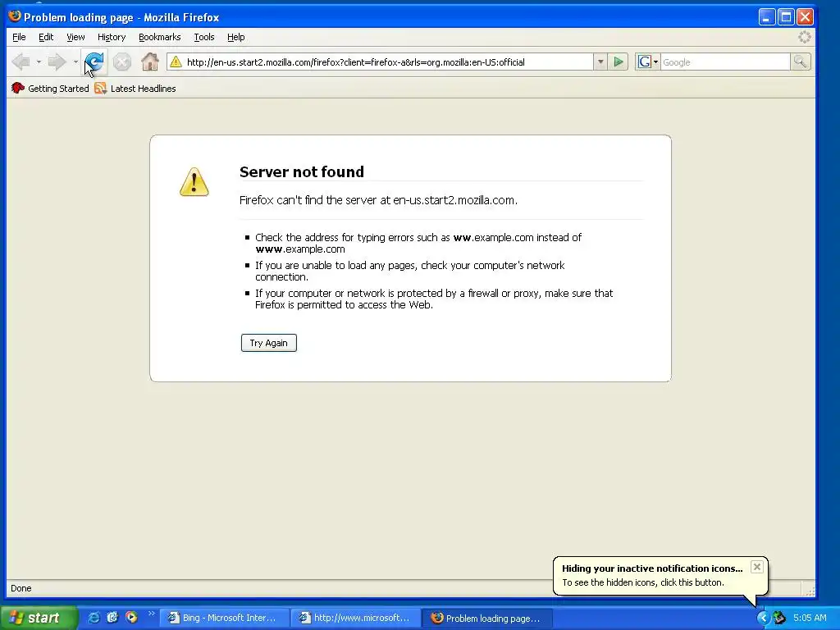The width and height of the screenshot is (840, 630).
Task: Click the Firefox icon in title bar
Action: [15, 16]
